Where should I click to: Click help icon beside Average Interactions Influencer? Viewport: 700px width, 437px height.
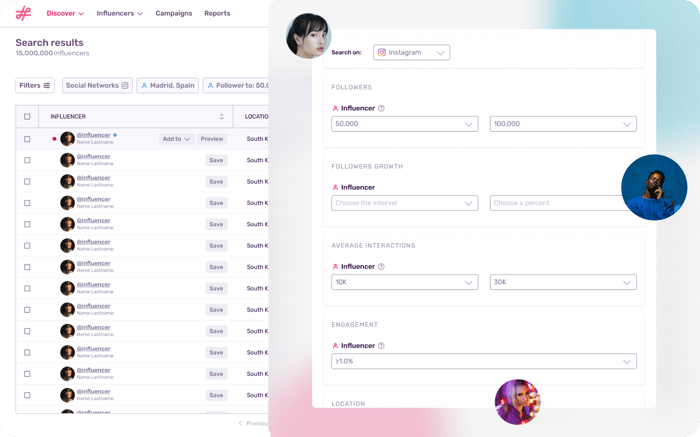pos(382,267)
